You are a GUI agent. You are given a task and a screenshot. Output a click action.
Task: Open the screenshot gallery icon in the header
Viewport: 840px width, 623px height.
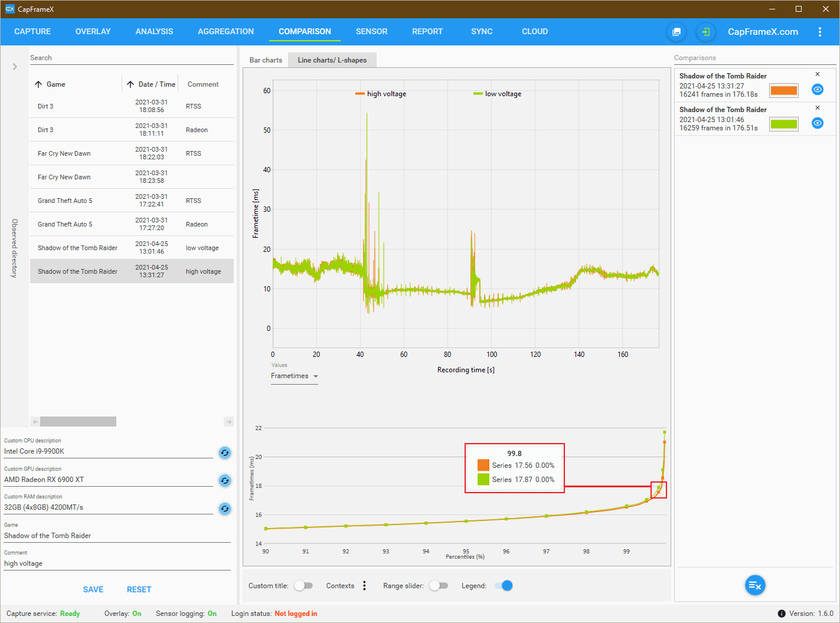coord(676,32)
